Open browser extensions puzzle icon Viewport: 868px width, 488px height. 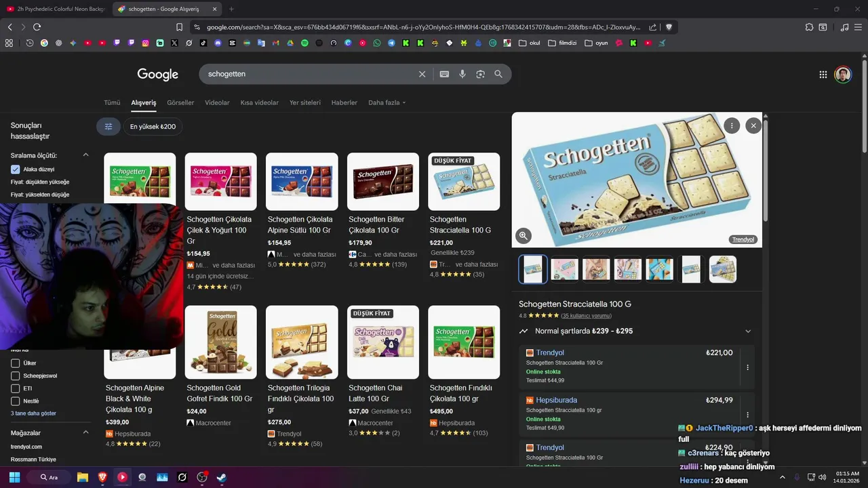(809, 27)
